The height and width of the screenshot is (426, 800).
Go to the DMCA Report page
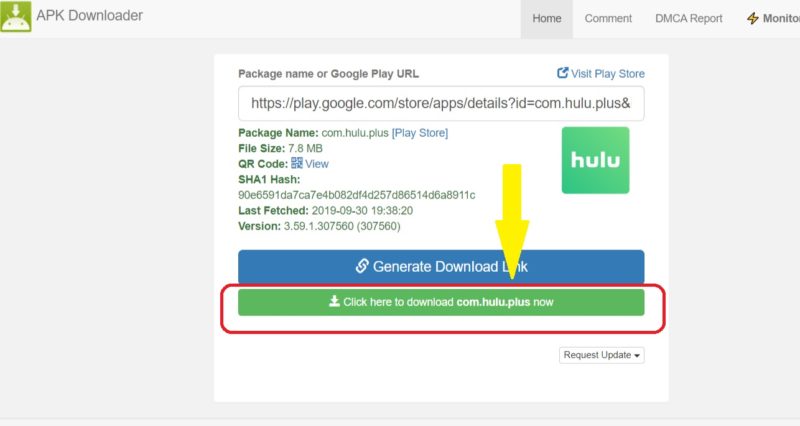[688, 18]
